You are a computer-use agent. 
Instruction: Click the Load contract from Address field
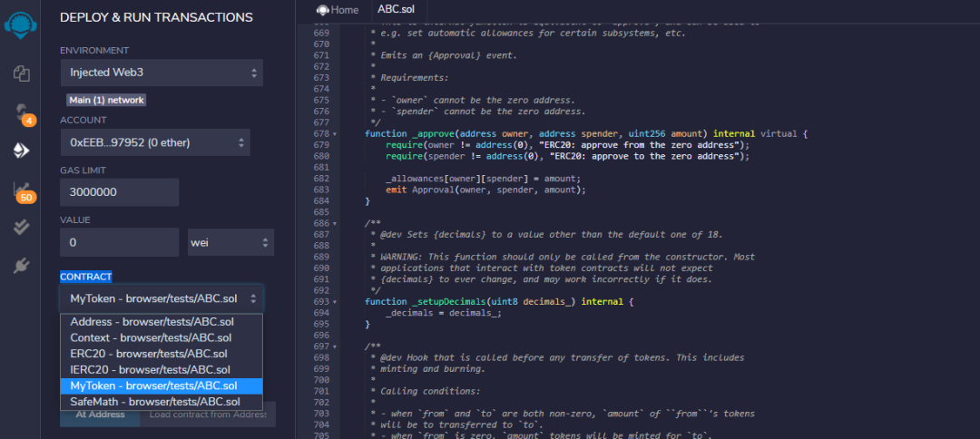click(x=208, y=415)
